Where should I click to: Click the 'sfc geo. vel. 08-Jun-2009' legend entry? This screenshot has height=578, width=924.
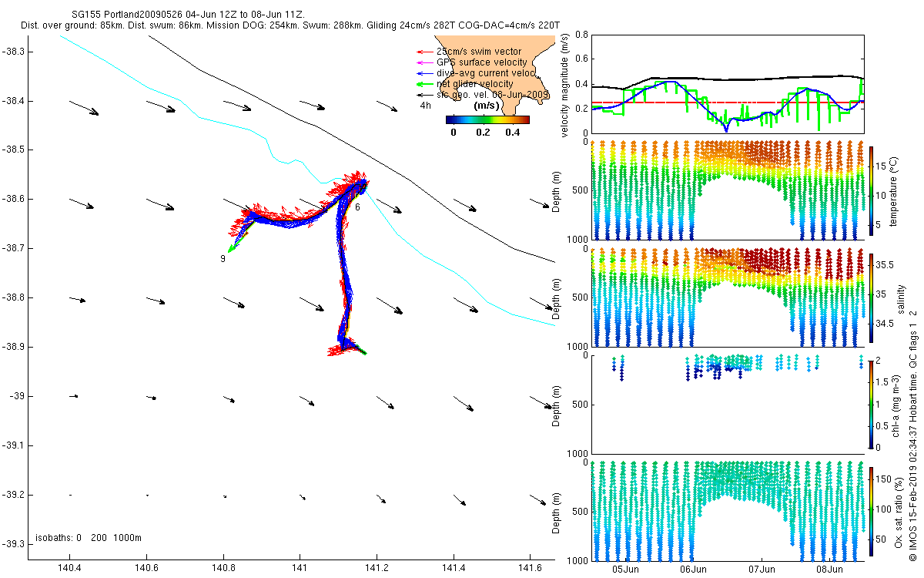coord(492,94)
